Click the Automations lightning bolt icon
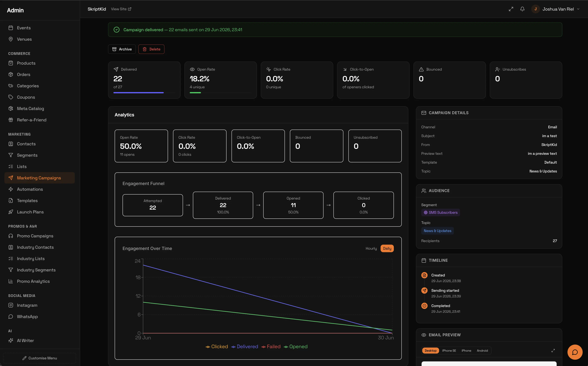 11,189
